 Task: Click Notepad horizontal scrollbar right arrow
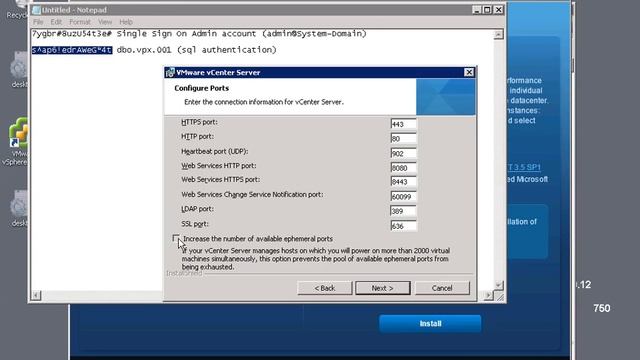488,295
